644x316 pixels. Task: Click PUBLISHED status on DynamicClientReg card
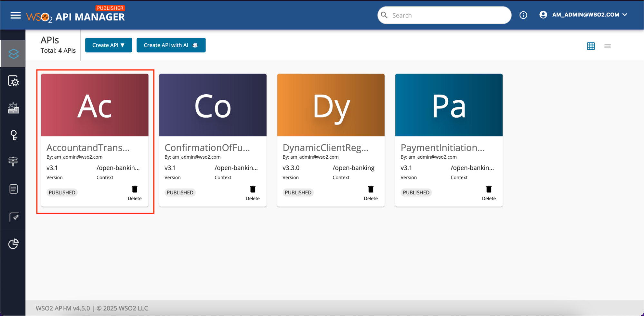[298, 192]
